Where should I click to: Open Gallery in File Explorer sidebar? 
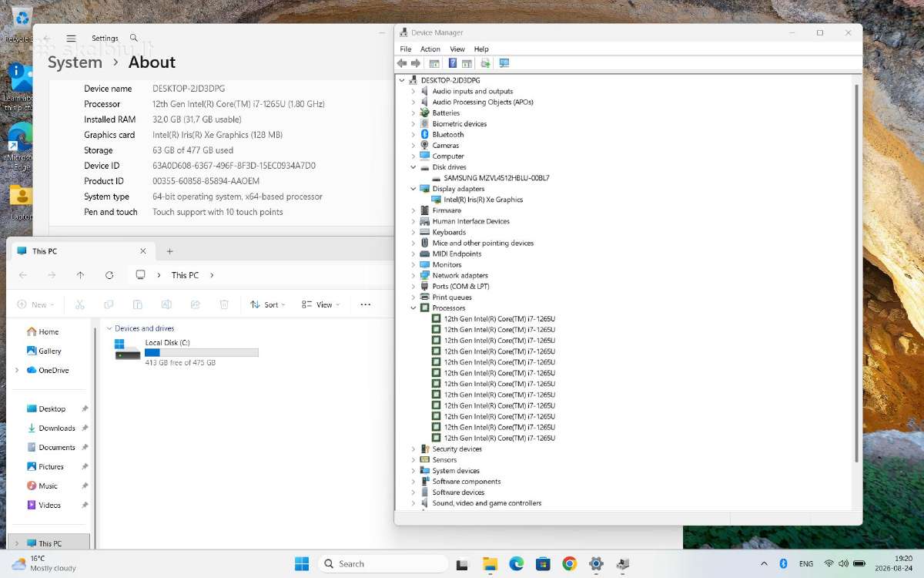49,351
